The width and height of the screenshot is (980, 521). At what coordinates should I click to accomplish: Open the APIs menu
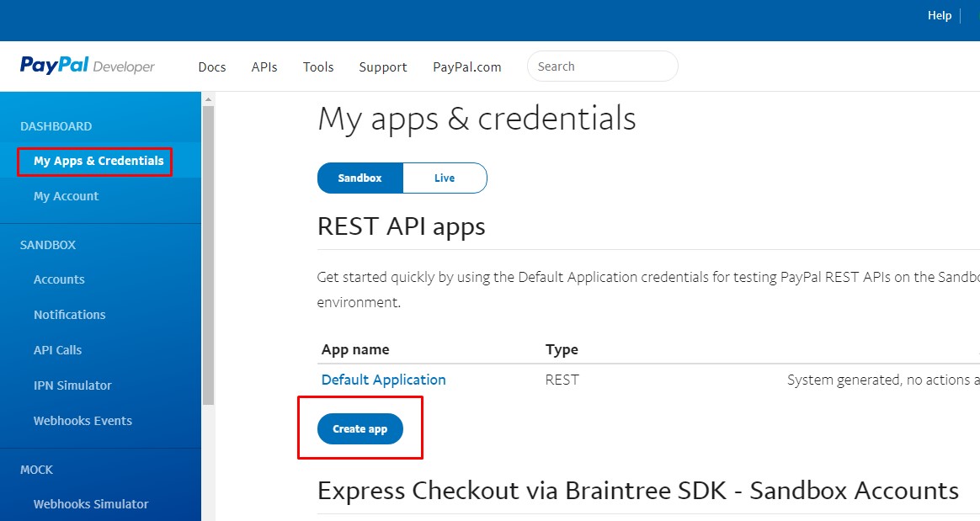[x=264, y=67]
